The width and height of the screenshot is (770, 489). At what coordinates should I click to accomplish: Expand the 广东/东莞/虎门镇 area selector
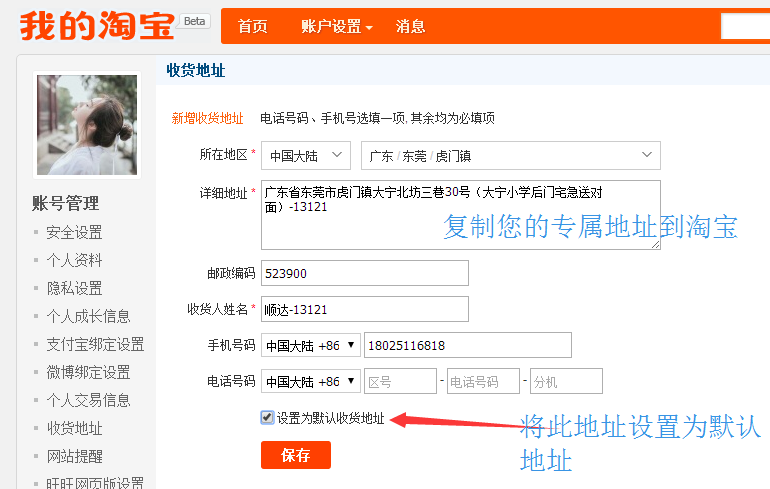tap(510, 155)
